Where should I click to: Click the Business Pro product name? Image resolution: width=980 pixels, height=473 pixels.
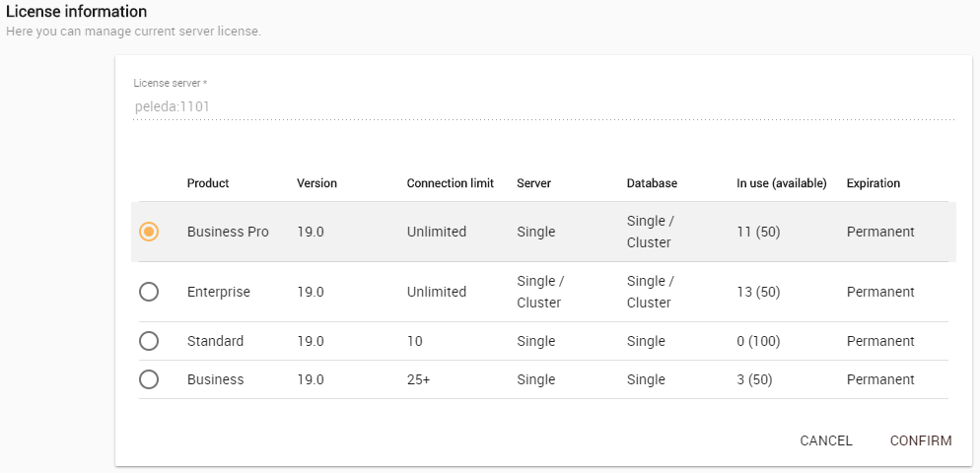(x=228, y=232)
